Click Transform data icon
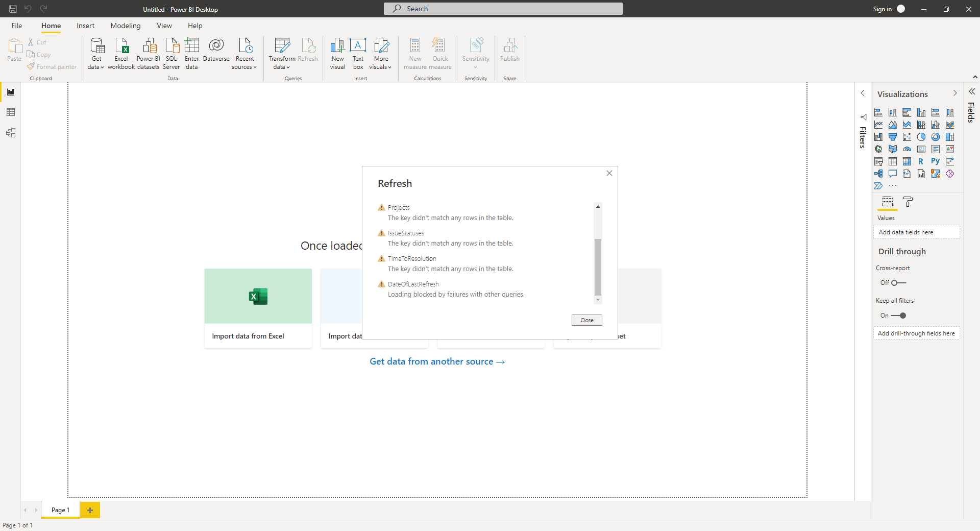This screenshot has height=531, width=980. [282, 45]
